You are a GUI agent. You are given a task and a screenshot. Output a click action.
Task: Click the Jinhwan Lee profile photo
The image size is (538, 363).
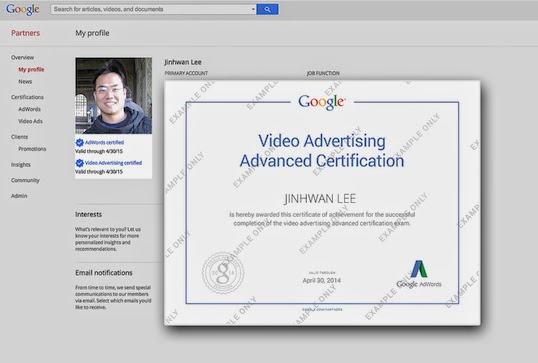click(x=114, y=96)
